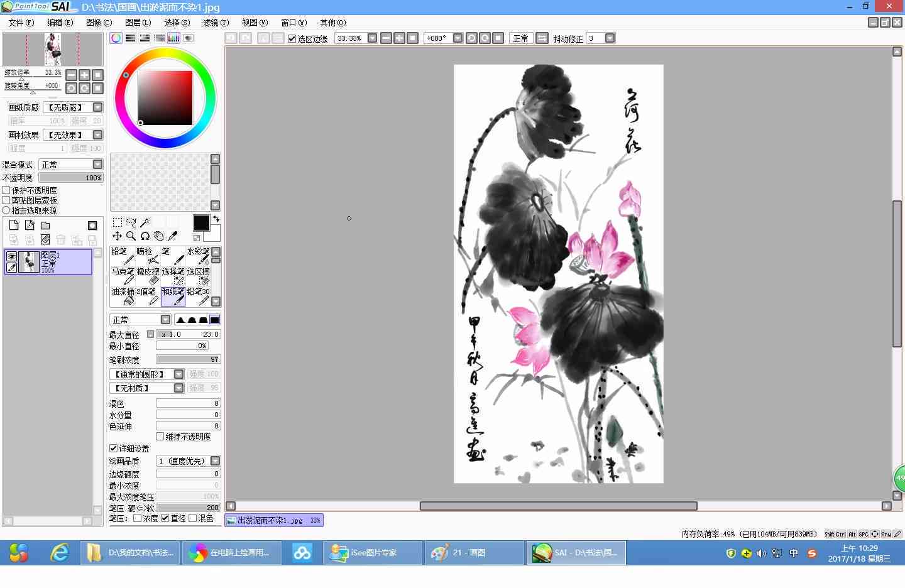Choose the 选区擦 selection eraser
This screenshot has height=588, width=905.
(198, 276)
